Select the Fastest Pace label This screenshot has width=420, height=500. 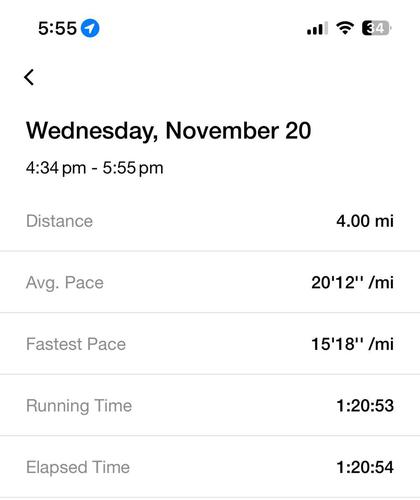76,344
